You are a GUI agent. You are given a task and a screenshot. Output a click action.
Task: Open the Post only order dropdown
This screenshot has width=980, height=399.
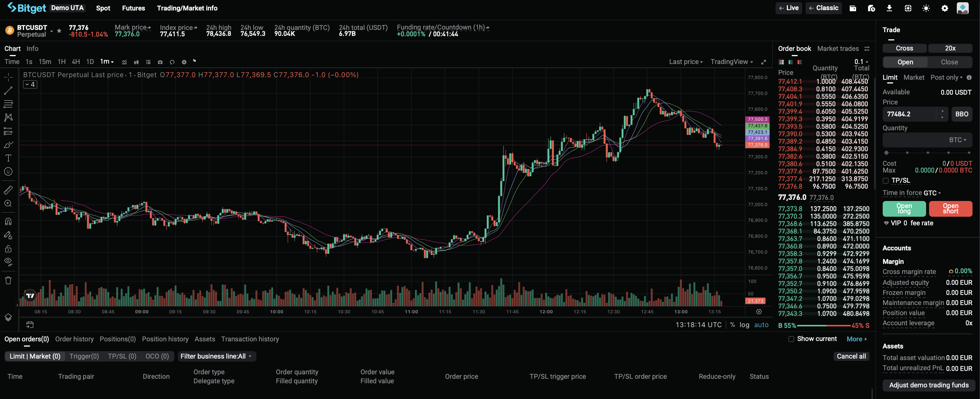(x=947, y=77)
